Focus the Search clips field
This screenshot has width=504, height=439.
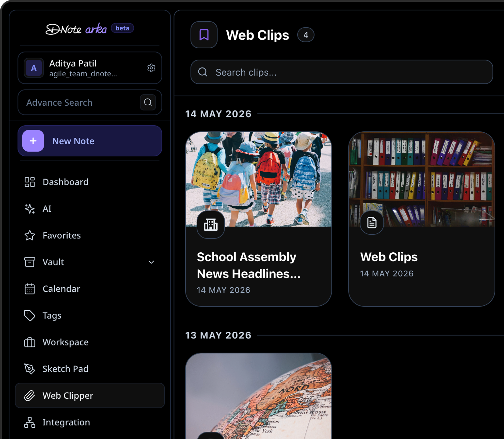pyautogui.click(x=342, y=72)
